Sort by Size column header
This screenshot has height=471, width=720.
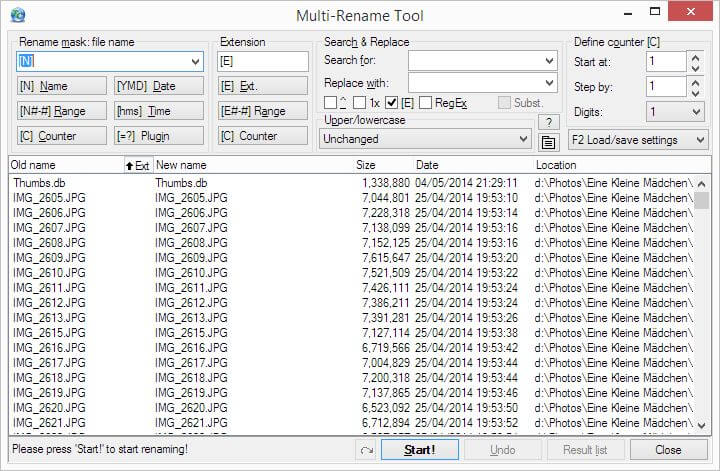click(383, 165)
